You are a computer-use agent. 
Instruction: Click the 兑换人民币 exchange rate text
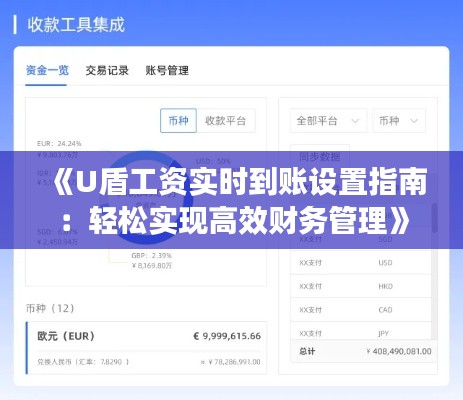pyautogui.click(x=83, y=362)
